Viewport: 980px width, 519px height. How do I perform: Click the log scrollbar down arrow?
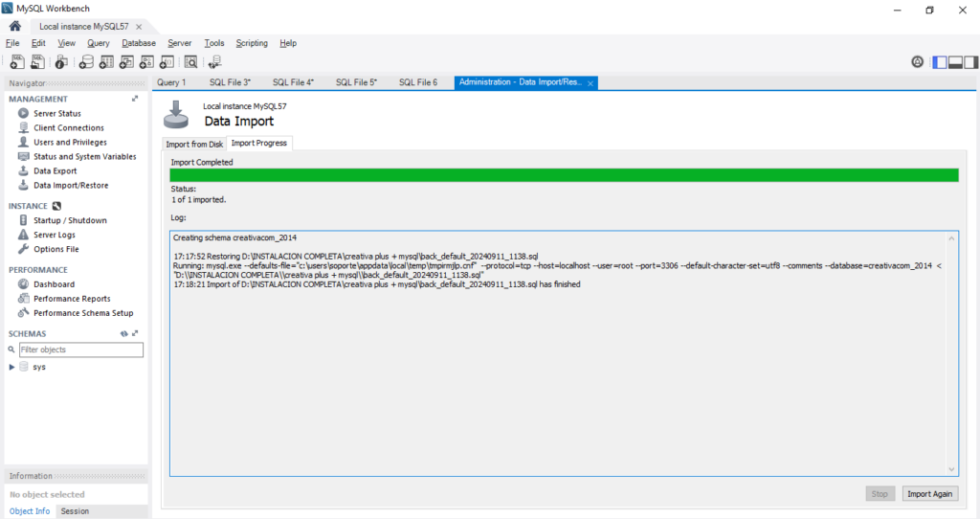click(x=951, y=469)
